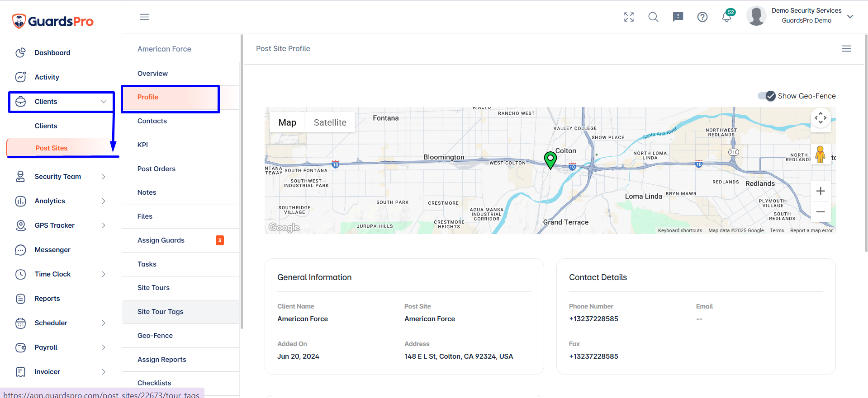868x398 pixels.
Task: Click the American Force header title
Action: (164, 49)
